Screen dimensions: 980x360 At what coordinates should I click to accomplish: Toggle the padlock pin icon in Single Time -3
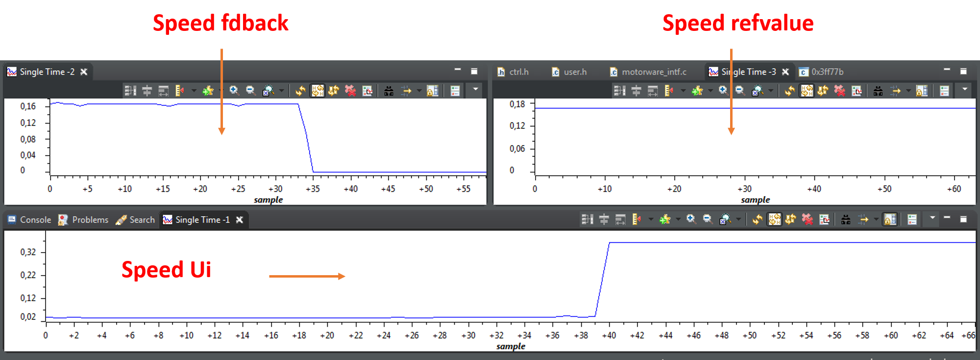[x=922, y=91]
